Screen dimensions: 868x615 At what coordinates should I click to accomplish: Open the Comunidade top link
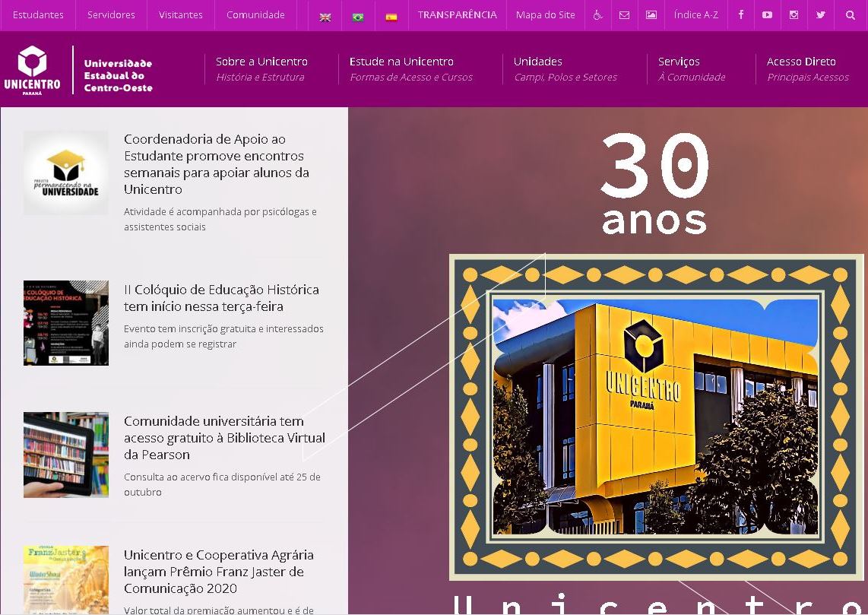click(255, 15)
